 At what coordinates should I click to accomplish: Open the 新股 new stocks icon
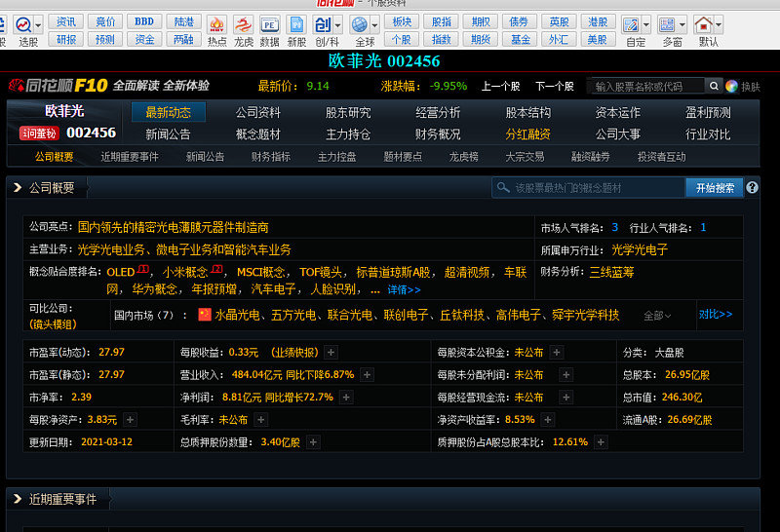pos(296,24)
